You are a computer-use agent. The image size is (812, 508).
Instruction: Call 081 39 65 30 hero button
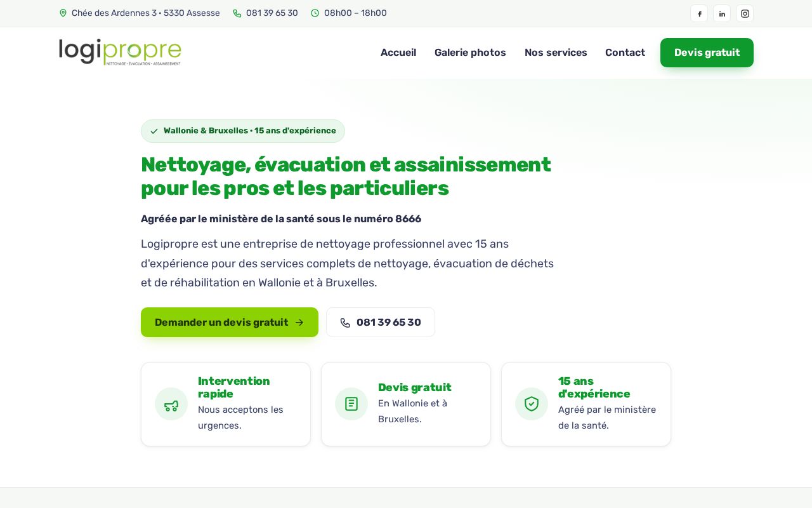click(x=381, y=323)
